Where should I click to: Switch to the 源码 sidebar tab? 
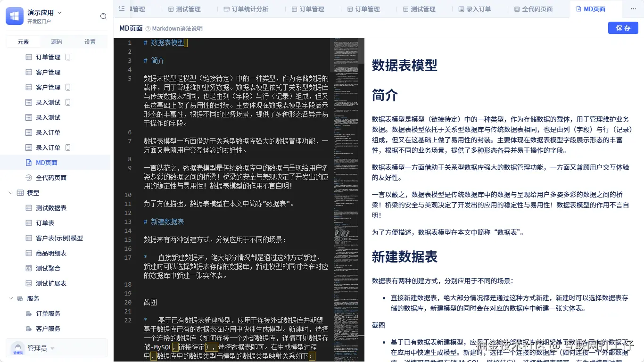click(57, 41)
